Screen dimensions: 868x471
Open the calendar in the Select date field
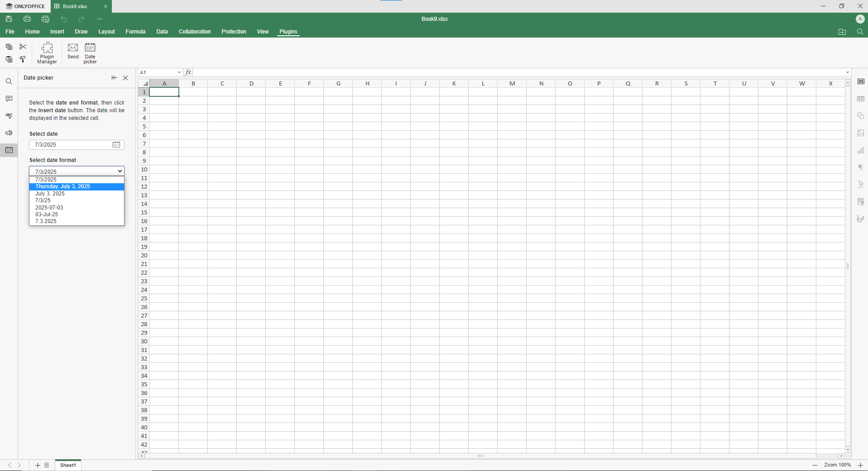(x=116, y=144)
